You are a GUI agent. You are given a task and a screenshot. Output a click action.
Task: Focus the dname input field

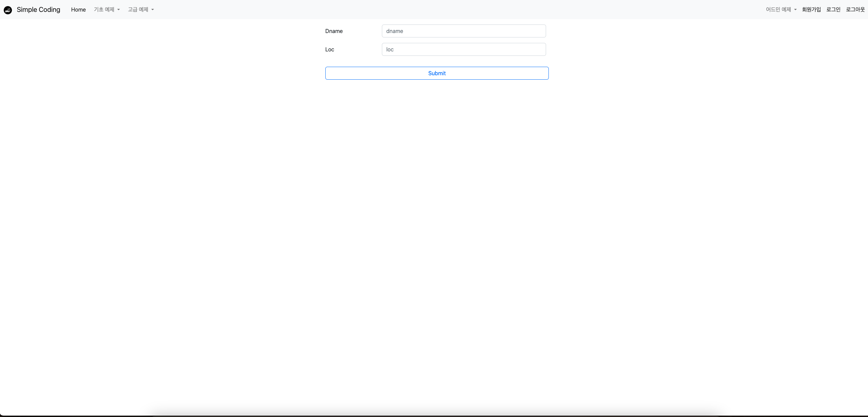click(x=464, y=31)
